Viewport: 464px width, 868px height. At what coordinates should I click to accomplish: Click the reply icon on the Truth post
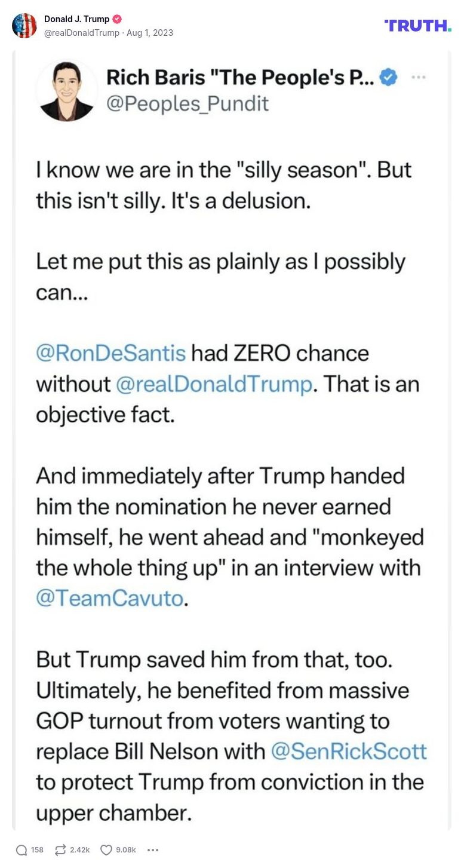pos(21,849)
